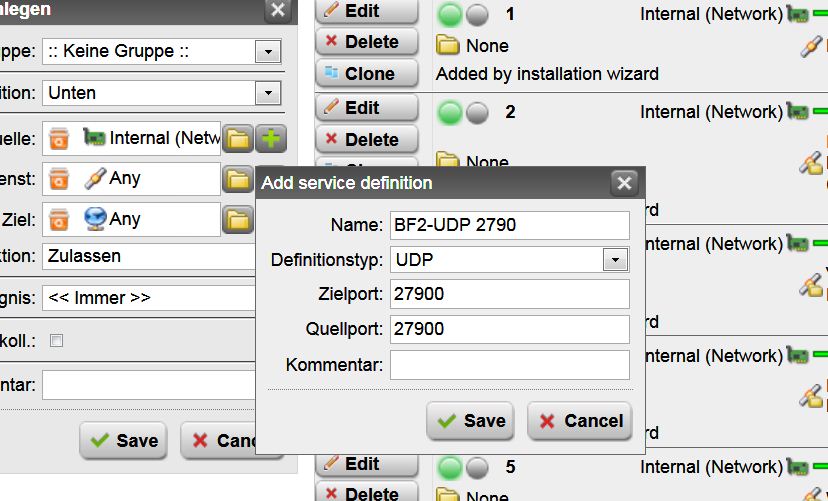Click the orange clear icon in Quelle row
This screenshot has height=501, width=828.
point(60,138)
